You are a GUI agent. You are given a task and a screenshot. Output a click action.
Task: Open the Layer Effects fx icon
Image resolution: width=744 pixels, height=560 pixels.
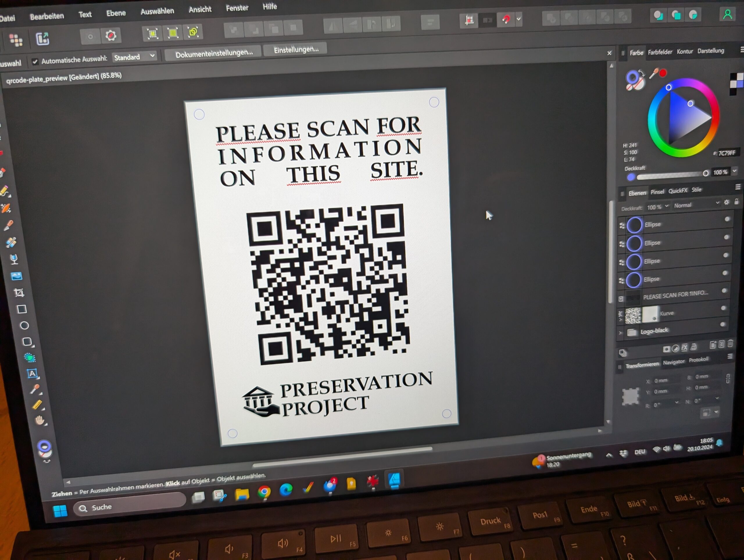(684, 348)
